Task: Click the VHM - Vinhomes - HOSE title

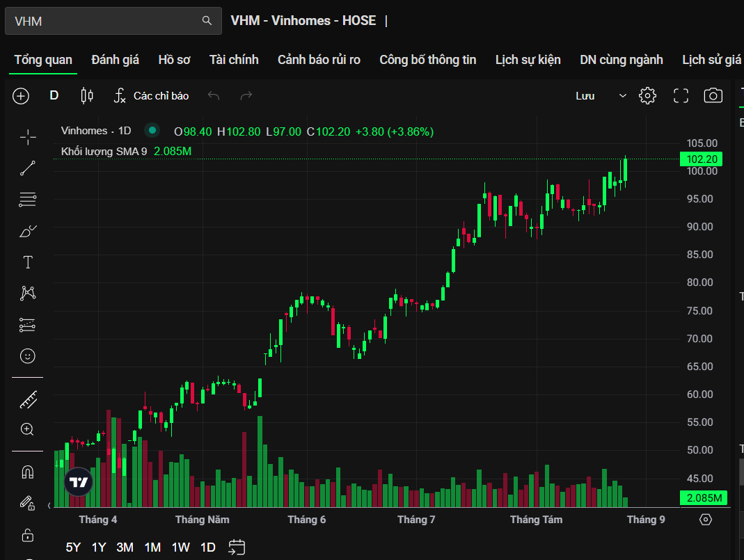Action: click(x=303, y=21)
